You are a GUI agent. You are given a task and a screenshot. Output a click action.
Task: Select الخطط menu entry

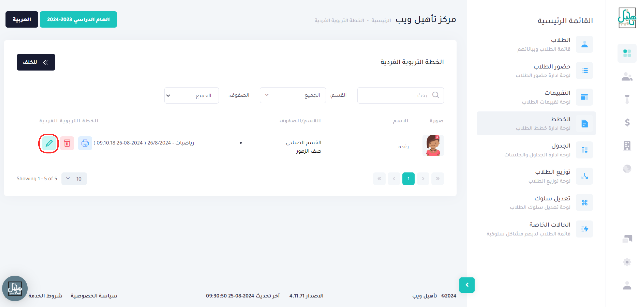pos(536,123)
